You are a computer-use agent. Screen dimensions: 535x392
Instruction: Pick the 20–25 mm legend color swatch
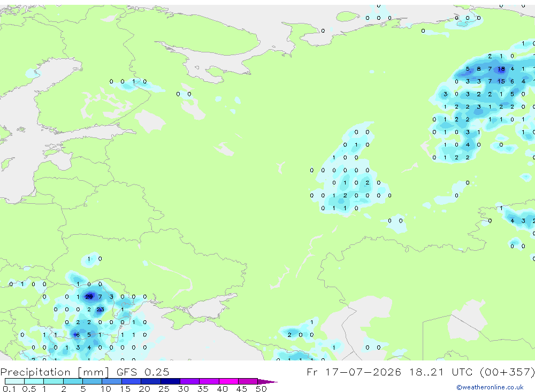click(151, 381)
